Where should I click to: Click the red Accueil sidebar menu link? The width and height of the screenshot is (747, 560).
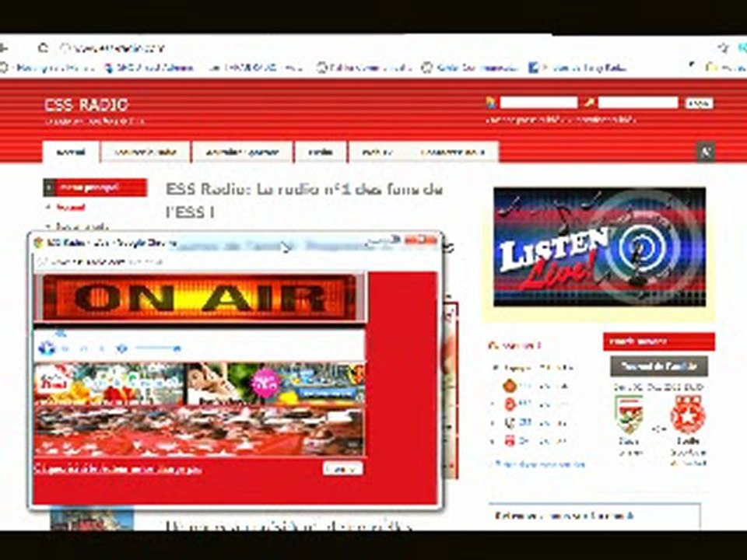71,208
